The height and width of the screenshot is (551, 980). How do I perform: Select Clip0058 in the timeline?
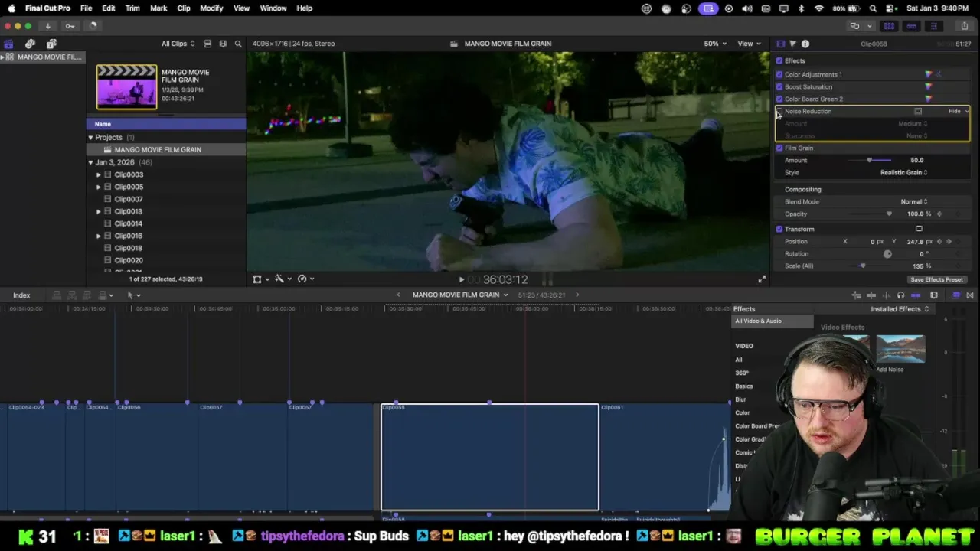(x=490, y=457)
